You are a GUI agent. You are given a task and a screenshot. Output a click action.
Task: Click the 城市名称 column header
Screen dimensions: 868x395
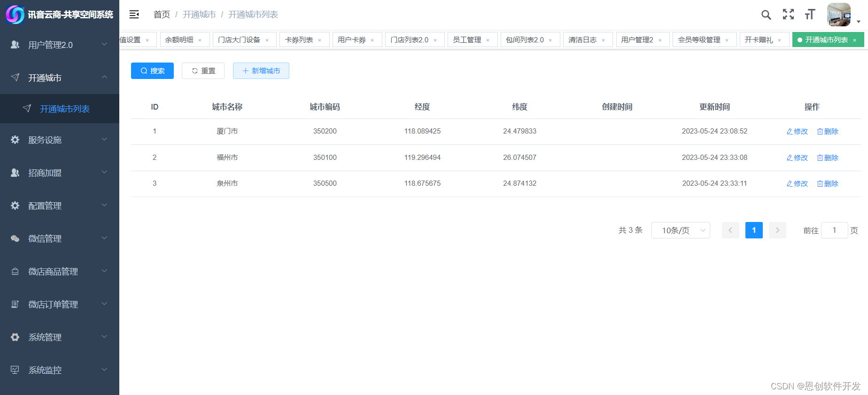pyautogui.click(x=227, y=107)
